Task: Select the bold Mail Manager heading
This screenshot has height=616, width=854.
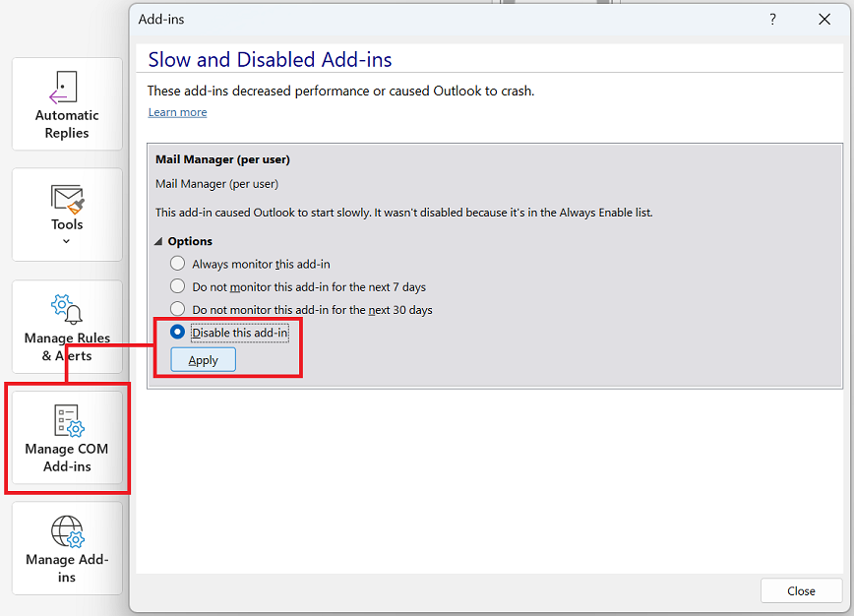Action: 222,159
